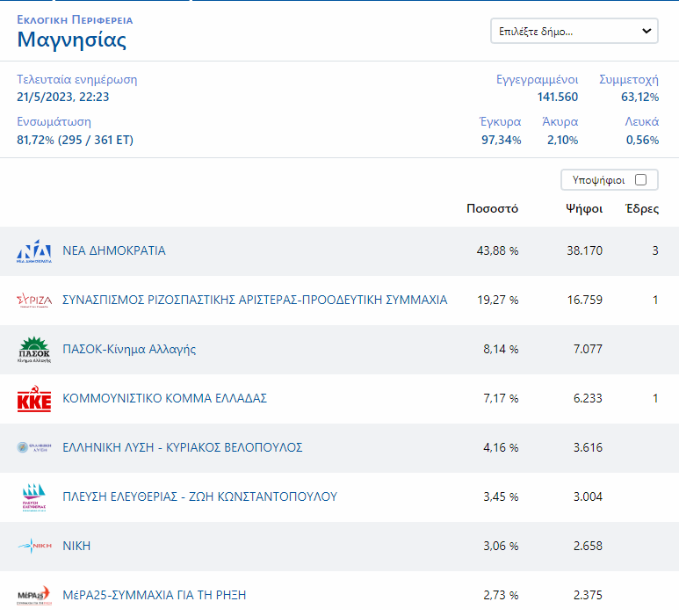Click the Εκλογική Περιφέρεια label

coord(75,20)
